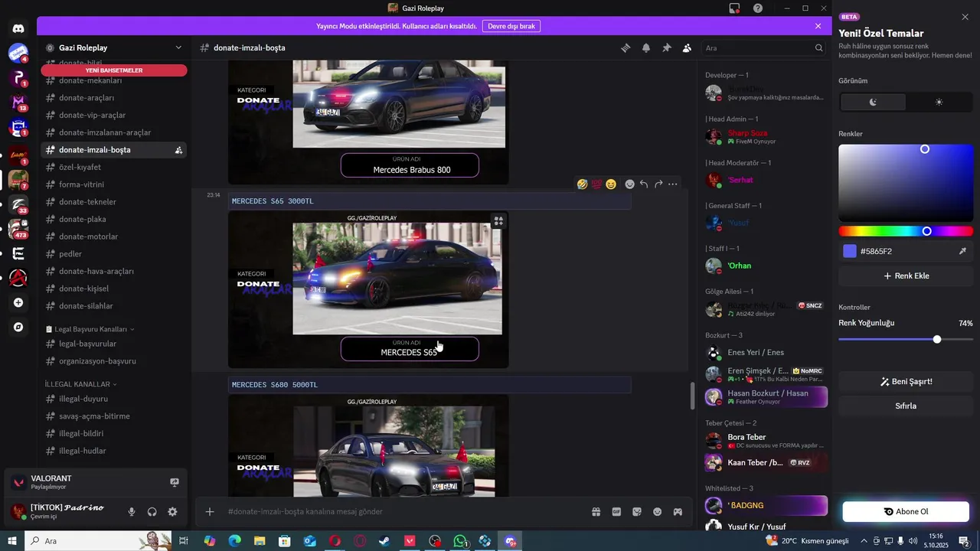
Task: Open the GIF picker
Action: [x=616, y=511]
